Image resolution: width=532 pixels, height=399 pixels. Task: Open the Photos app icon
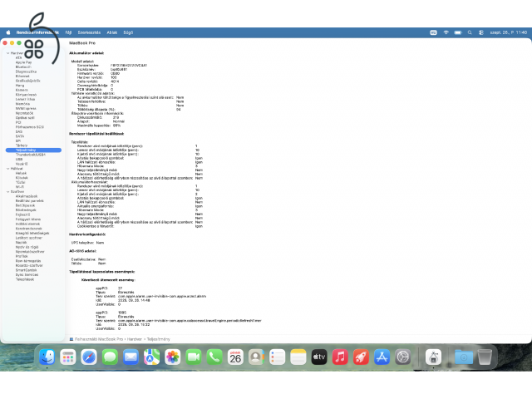173,357
